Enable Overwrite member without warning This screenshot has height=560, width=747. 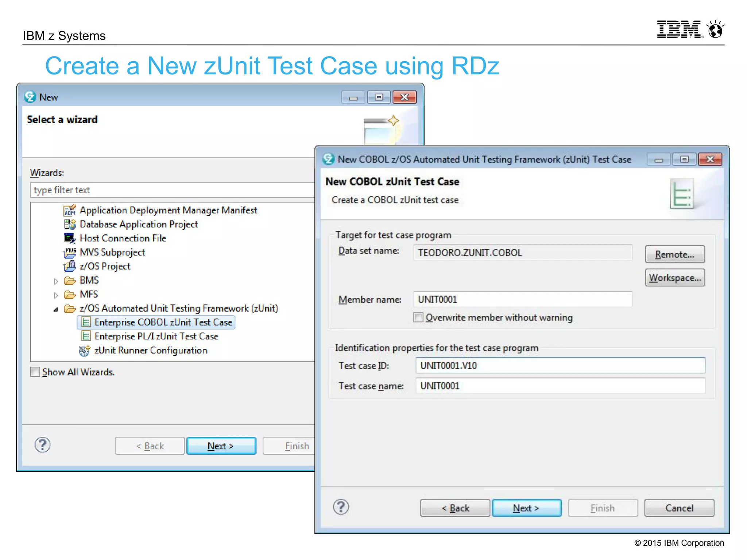[x=418, y=317]
